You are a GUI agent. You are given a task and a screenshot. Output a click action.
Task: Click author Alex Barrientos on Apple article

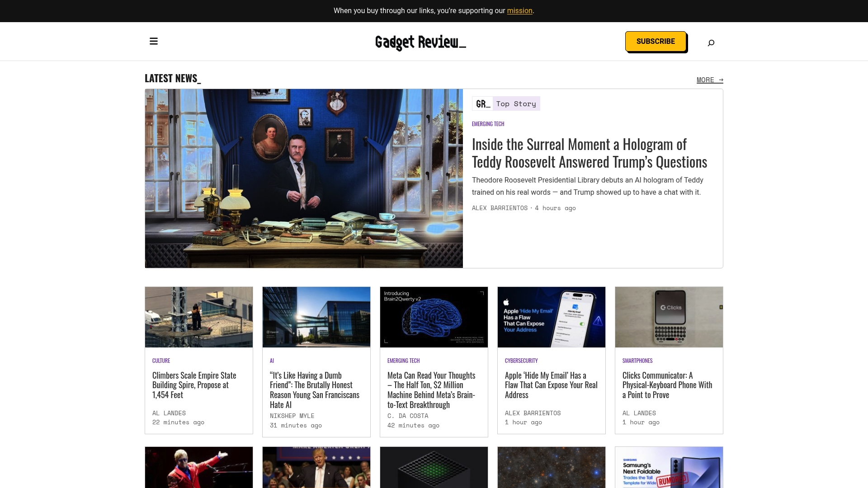[533, 413]
